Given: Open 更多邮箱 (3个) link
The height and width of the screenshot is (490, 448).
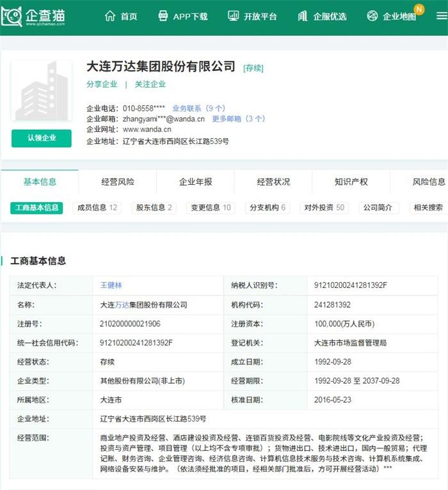Looking at the screenshot, I should [239, 119].
